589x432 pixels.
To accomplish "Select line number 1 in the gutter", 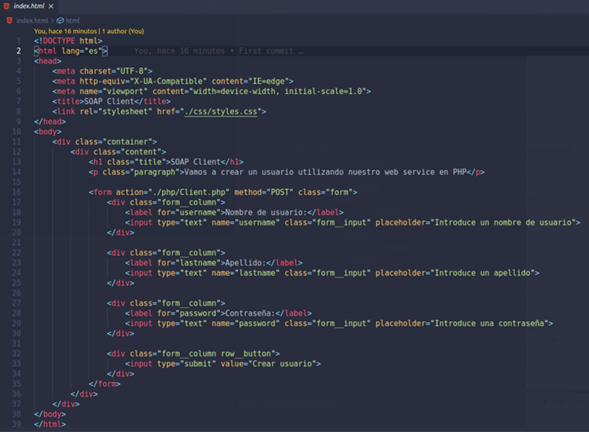I will click(19, 41).
